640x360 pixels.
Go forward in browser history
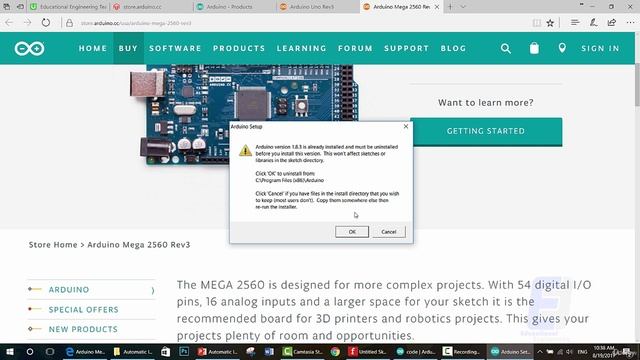[x=27, y=23]
